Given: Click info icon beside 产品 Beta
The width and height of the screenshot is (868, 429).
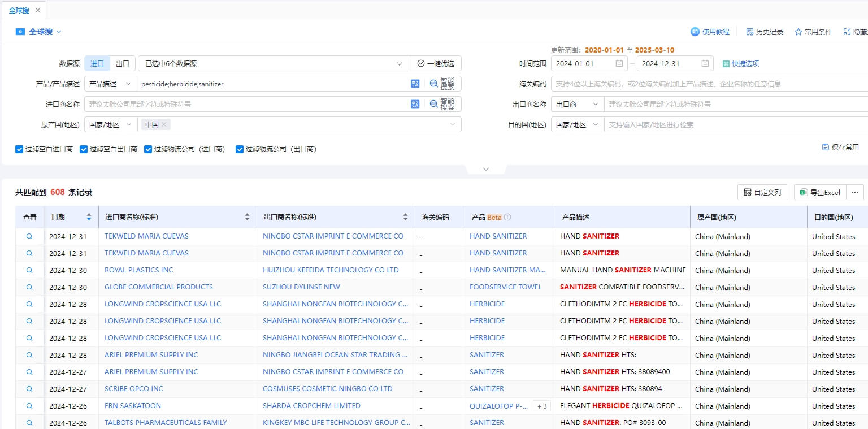Looking at the screenshot, I should tap(507, 217).
